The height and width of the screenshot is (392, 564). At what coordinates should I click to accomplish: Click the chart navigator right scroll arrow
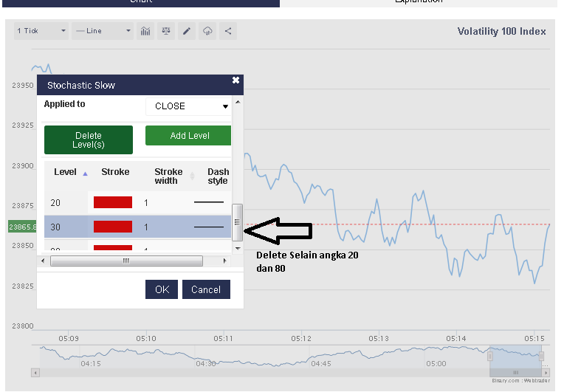point(546,373)
